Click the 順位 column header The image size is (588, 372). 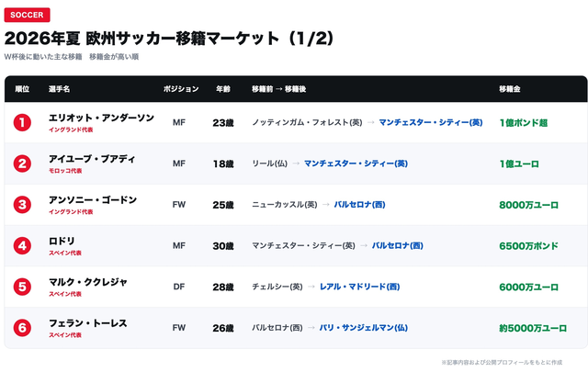[22, 89]
